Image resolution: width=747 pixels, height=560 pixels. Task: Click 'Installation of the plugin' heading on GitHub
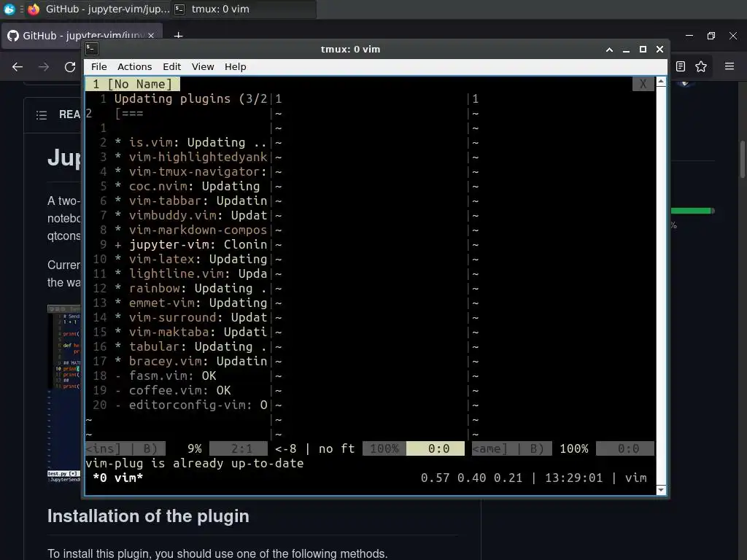(148, 516)
